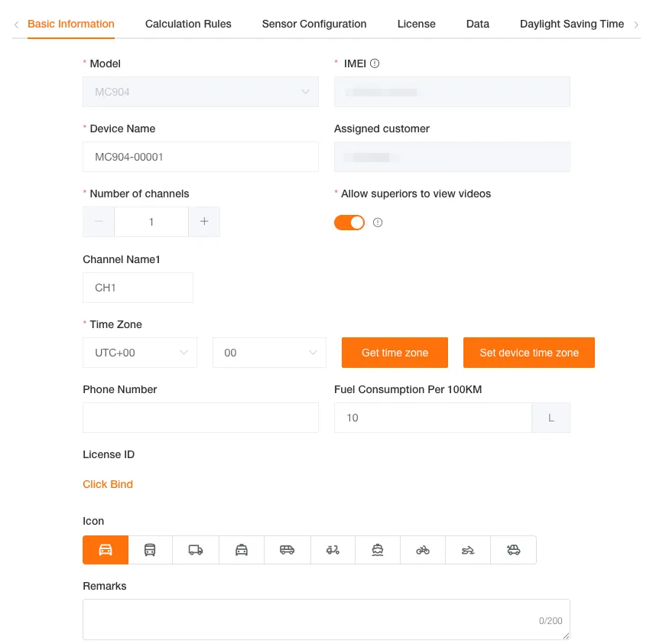653x644 pixels.
Task: Open the UTC+00 time zone dropdown
Action: tap(140, 353)
